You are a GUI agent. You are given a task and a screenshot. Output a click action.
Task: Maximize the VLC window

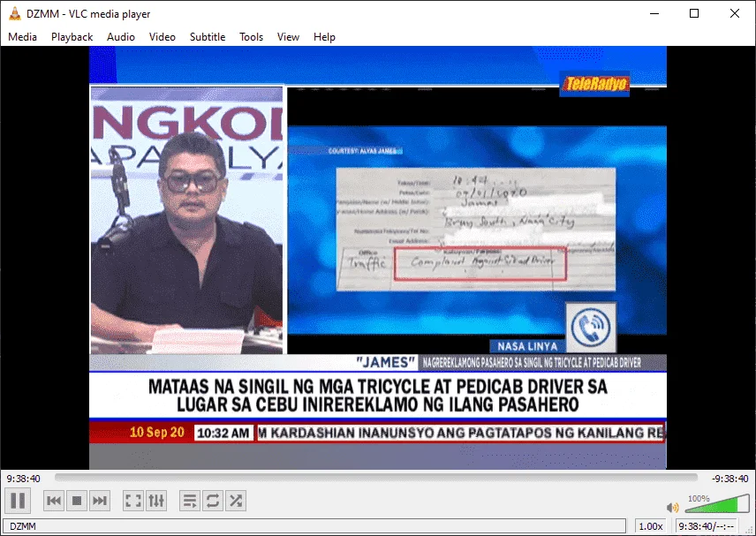tap(694, 13)
